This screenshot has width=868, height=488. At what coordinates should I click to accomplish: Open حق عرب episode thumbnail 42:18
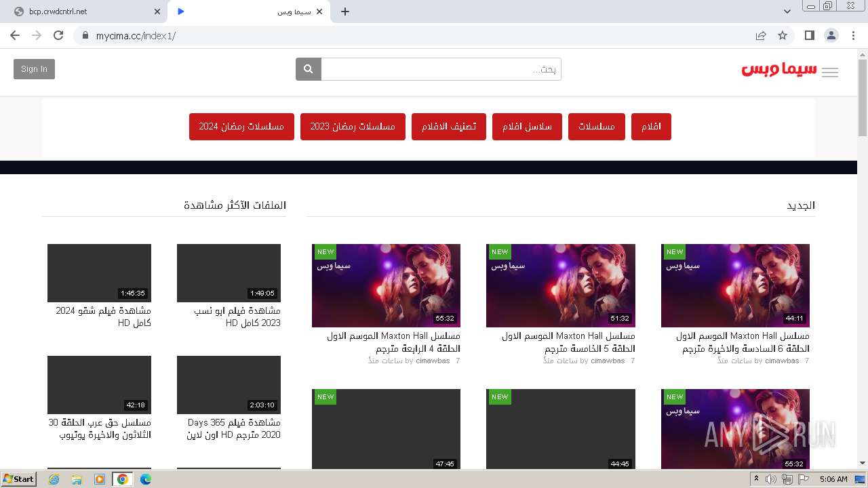99,385
